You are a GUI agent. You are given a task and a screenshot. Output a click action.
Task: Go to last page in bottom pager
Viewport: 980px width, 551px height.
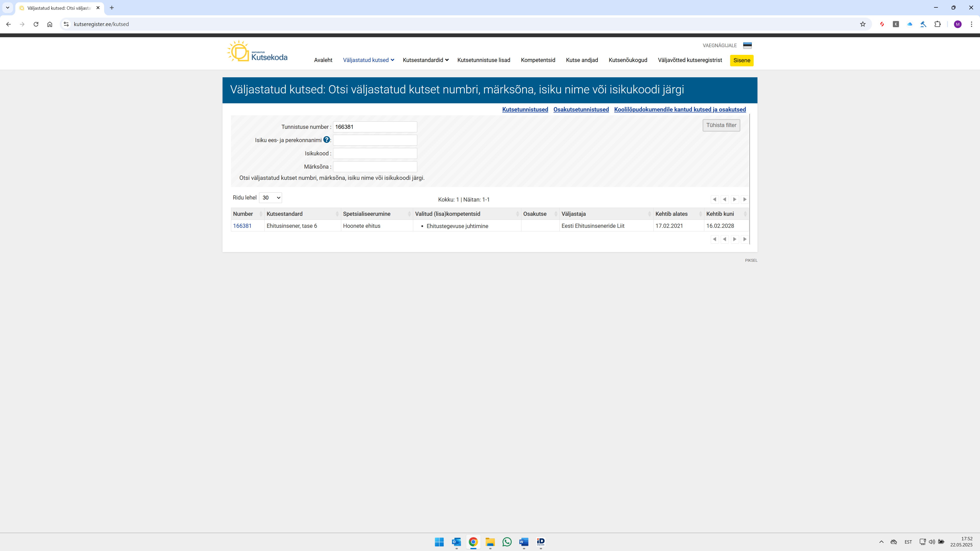pyautogui.click(x=745, y=239)
